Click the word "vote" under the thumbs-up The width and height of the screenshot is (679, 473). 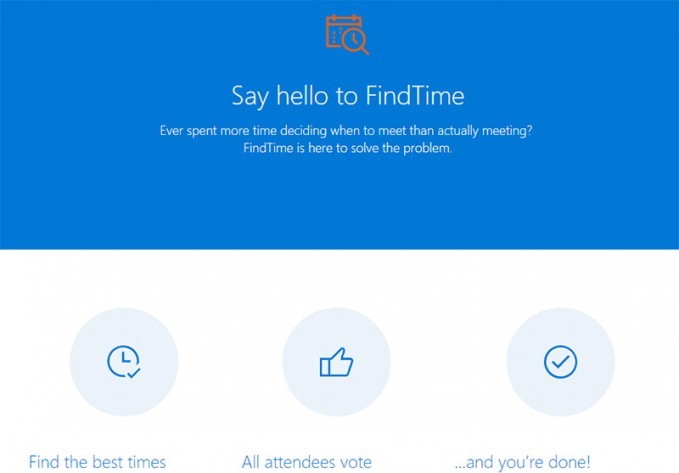(x=355, y=462)
